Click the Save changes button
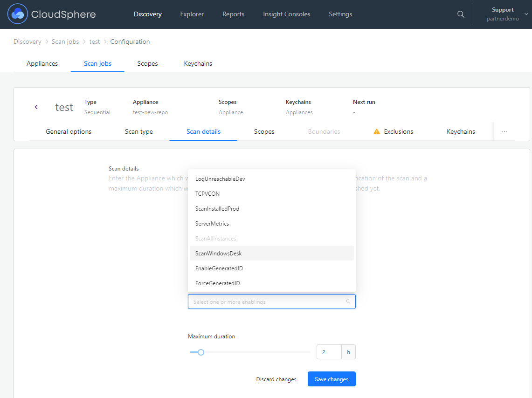Viewport: 532px width, 398px height. [x=332, y=379]
